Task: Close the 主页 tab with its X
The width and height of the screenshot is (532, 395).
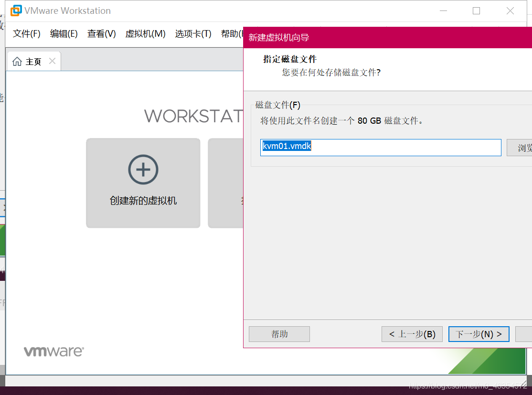Action: [52, 61]
